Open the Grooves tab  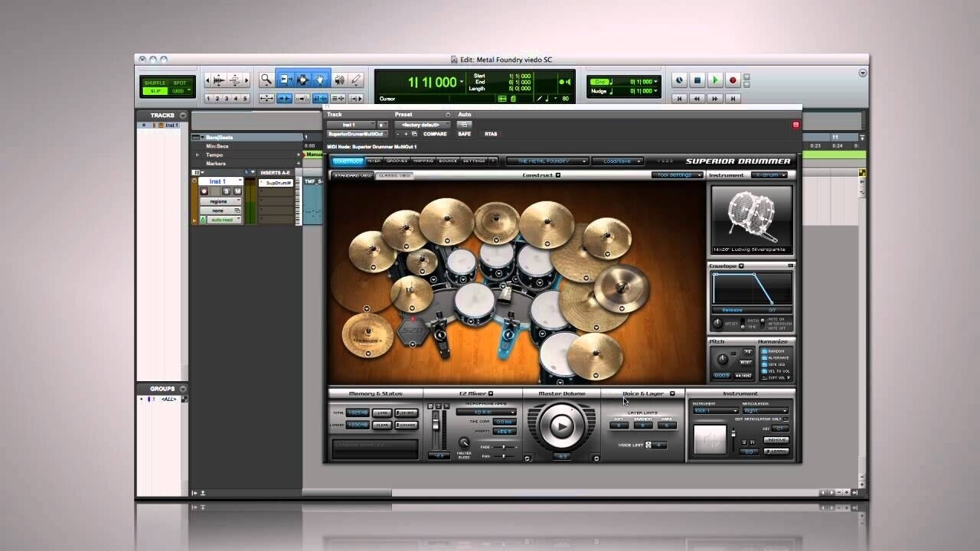(x=397, y=161)
